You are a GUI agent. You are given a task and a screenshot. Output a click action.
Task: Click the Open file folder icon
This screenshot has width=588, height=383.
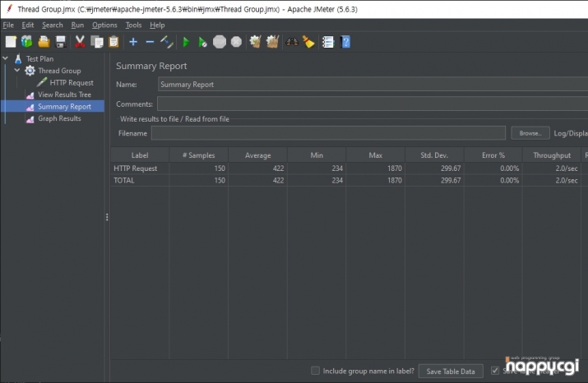click(x=44, y=42)
